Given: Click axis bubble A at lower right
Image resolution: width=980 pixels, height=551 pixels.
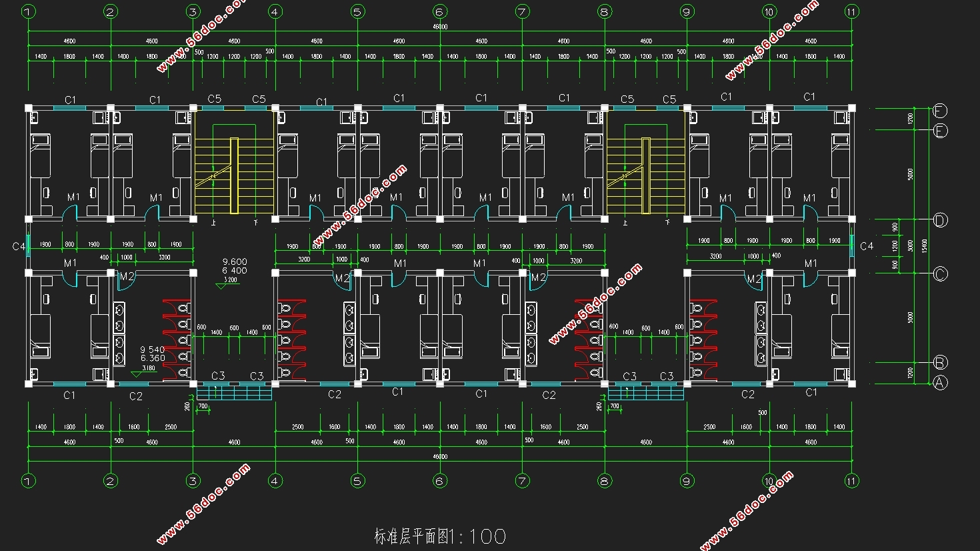Looking at the screenshot, I should point(940,383).
